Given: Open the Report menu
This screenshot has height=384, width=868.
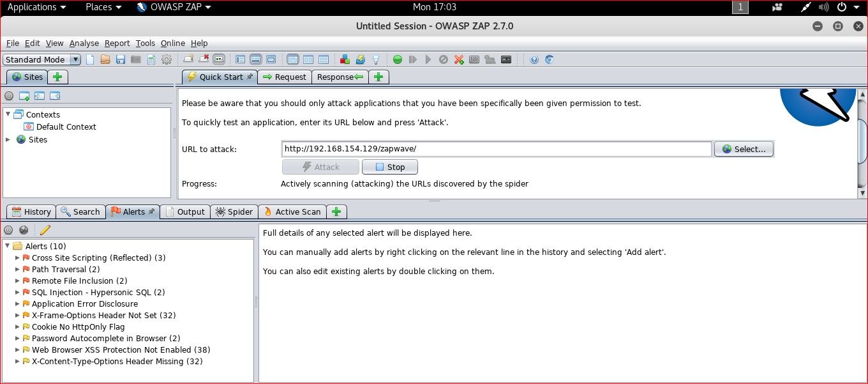Looking at the screenshot, I should click(117, 43).
